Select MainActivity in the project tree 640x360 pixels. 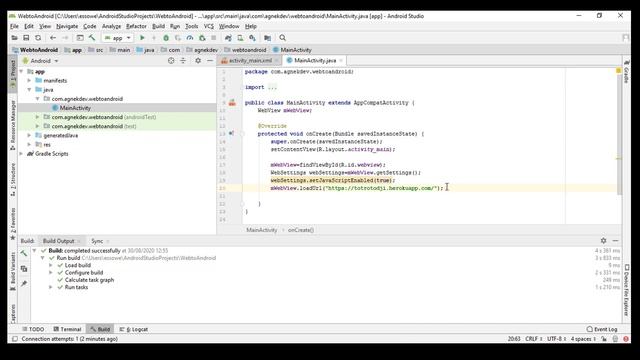coord(75,108)
